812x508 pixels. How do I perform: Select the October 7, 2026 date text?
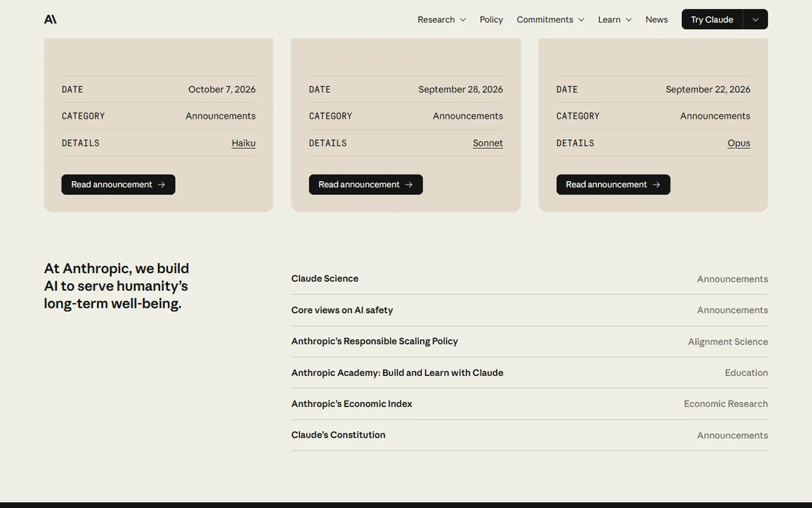pos(222,90)
